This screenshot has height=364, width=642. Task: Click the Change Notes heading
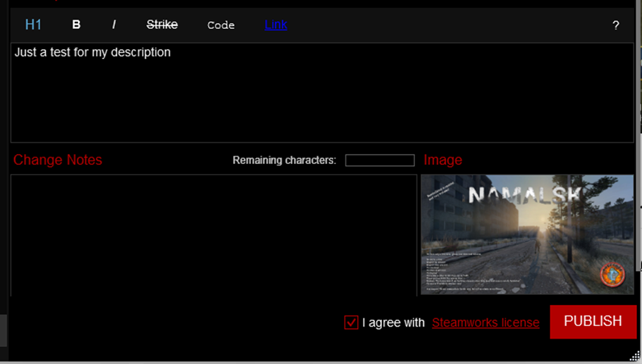(x=58, y=160)
